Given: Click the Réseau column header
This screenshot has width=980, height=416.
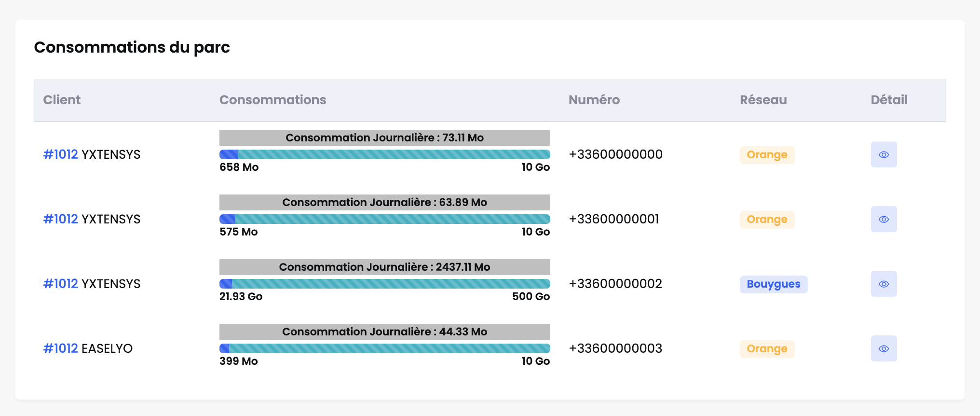Looking at the screenshot, I should point(763,100).
